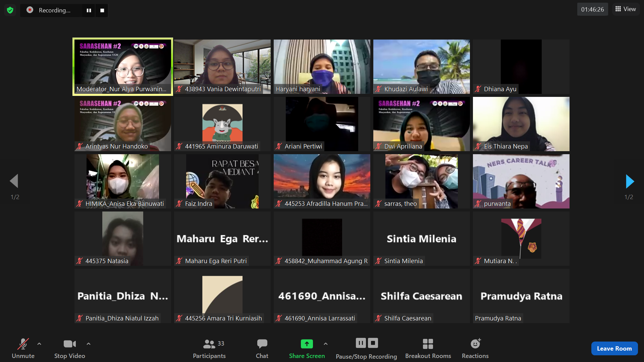Click the green encryption shield icon
The height and width of the screenshot is (362, 644).
pos(10,10)
